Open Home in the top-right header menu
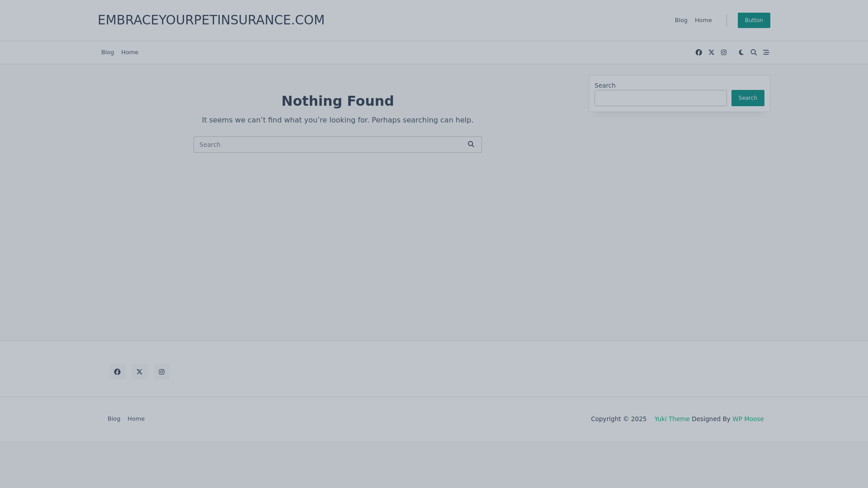Image resolution: width=868 pixels, height=488 pixels. (703, 20)
